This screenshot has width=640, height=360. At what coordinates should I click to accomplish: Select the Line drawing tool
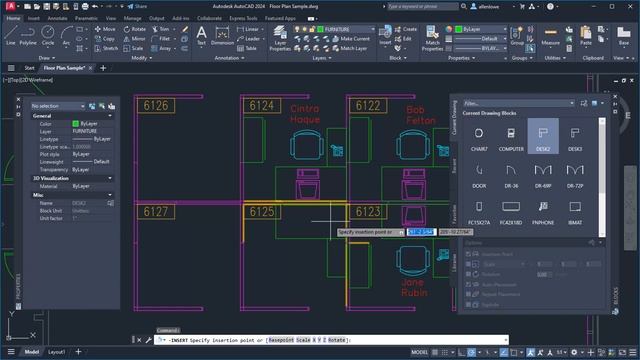point(11,35)
